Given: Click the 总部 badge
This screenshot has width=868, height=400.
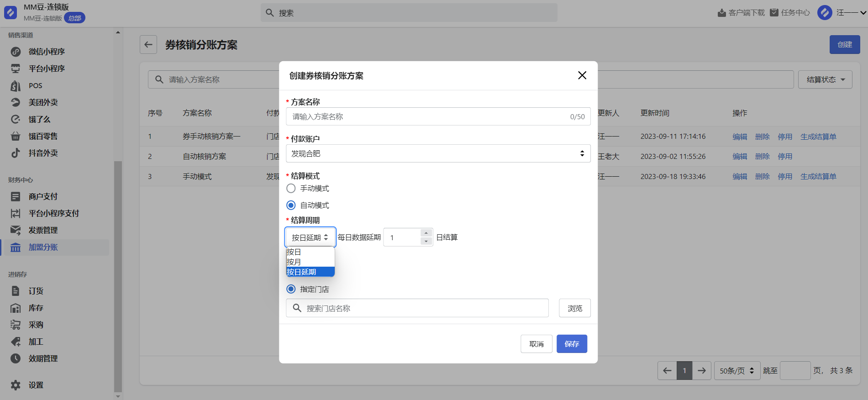Looking at the screenshot, I should click(x=74, y=18).
